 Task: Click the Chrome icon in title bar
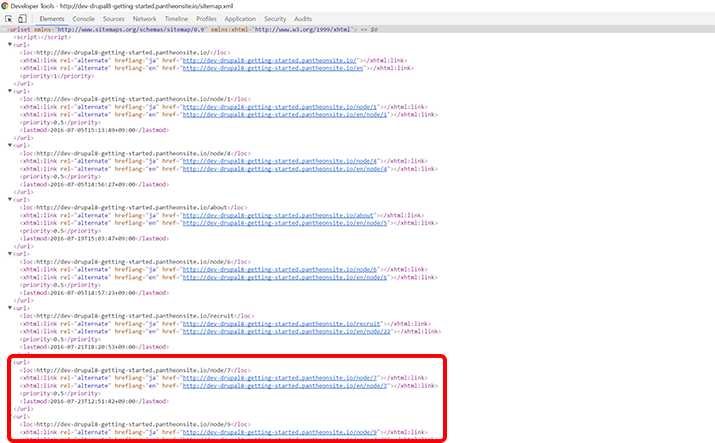[5, 6]
